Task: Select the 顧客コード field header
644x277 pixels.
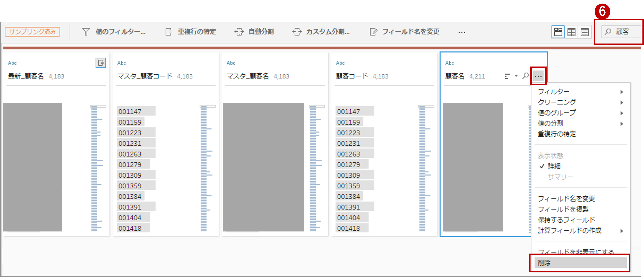Action: [x=352, y=76]
